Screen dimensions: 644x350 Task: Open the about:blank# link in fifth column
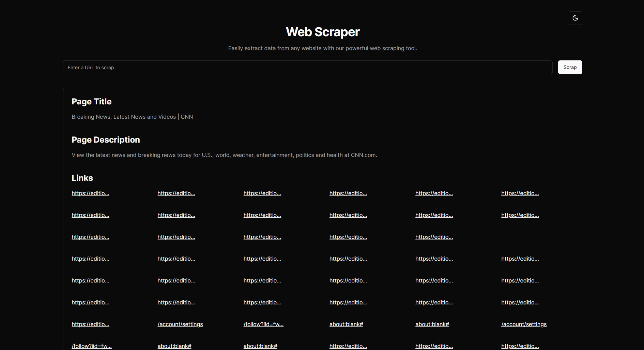(432, 324)
